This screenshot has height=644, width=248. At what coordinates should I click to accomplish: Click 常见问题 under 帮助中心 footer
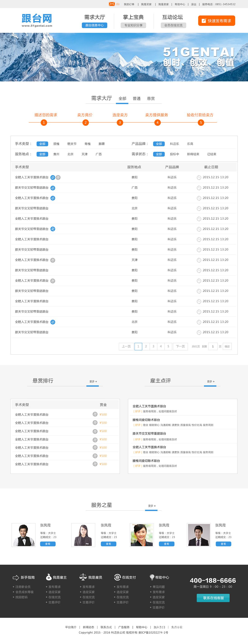159,587
